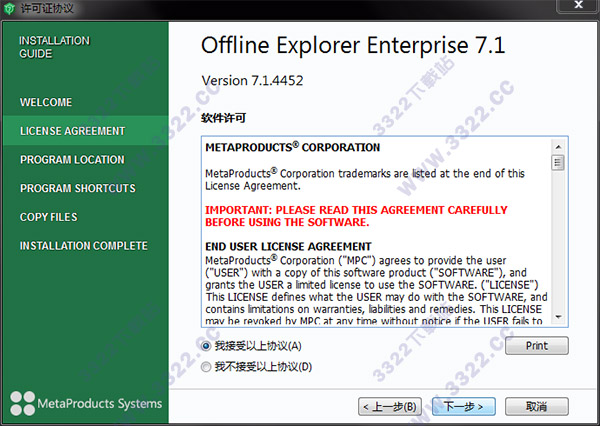Go back with the 上一步(B) button
Screen dimensions: 600x426
[x=390, y=406]
